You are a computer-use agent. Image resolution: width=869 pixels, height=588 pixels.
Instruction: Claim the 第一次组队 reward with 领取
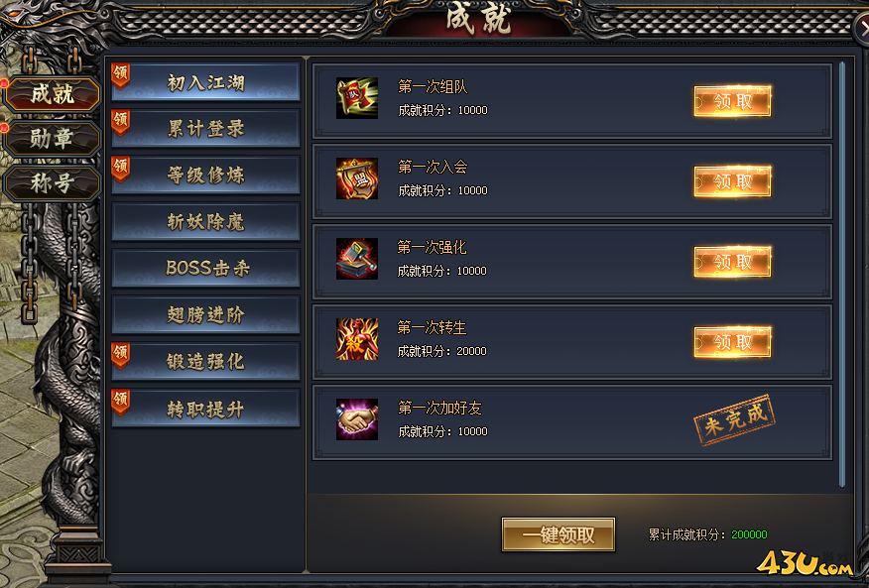pos(732,101)
